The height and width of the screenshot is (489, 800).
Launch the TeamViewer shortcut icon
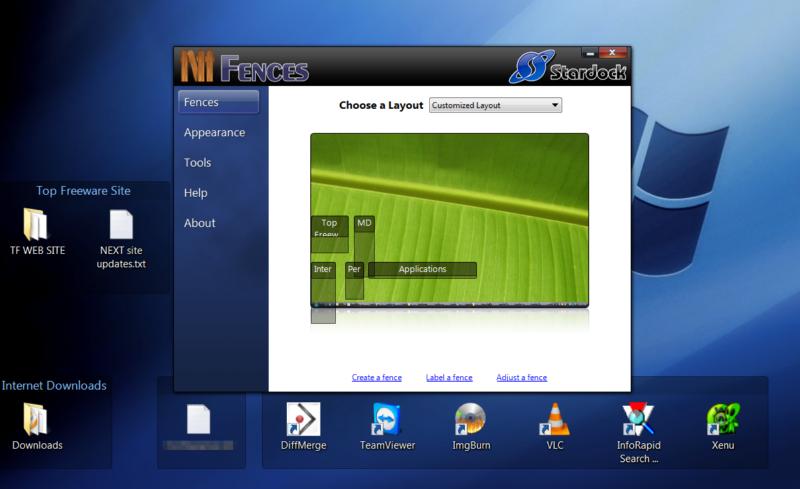tap(387, 419)
